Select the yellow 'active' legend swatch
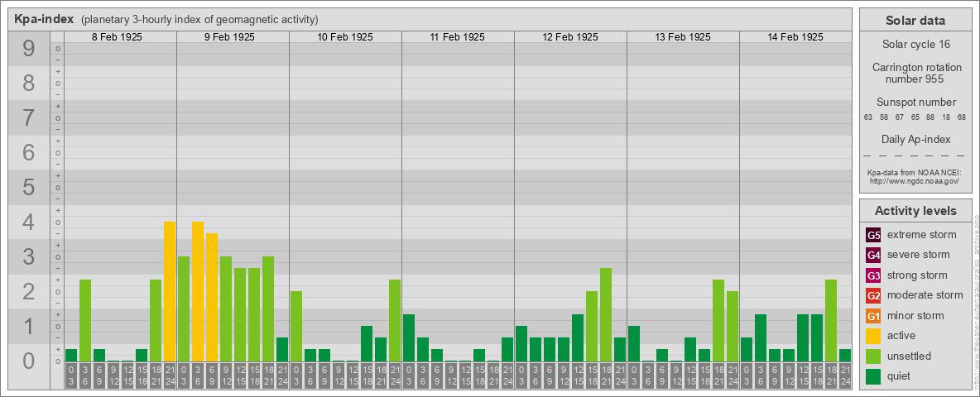Image resolution: width=980 pixels, height=397 pixels. point(873,336)
